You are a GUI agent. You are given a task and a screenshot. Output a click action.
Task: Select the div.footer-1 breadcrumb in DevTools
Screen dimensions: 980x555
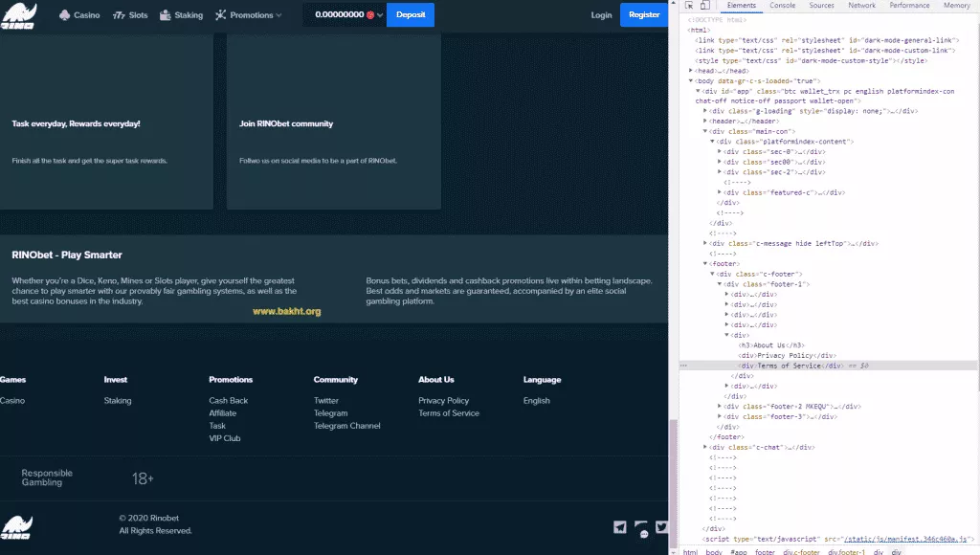(846, 551)
